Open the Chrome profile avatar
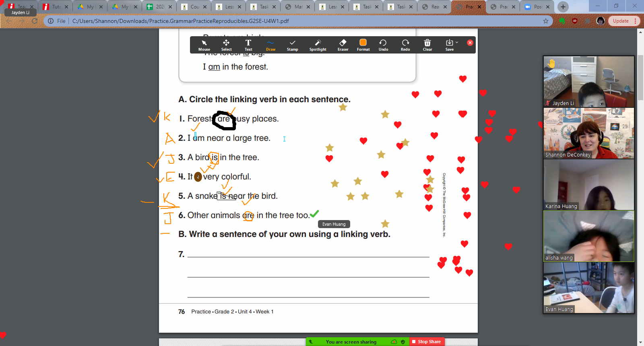This screenshot has height=346, width=644. (x=601, y=21)
